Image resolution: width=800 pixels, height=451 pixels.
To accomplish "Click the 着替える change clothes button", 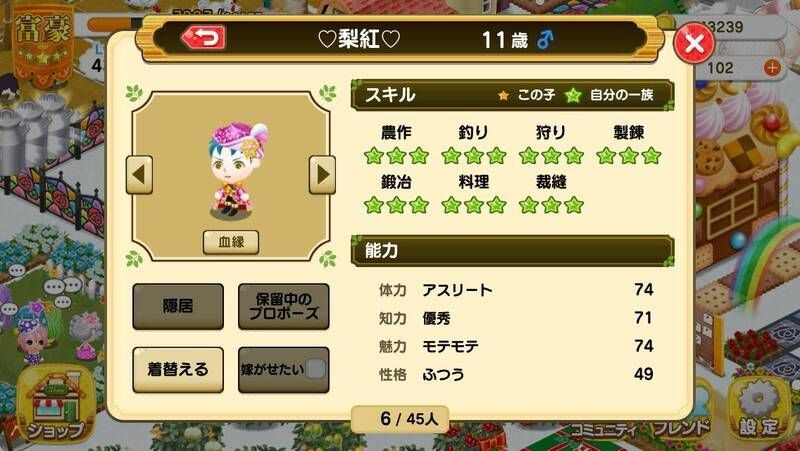I will point(178,369).
